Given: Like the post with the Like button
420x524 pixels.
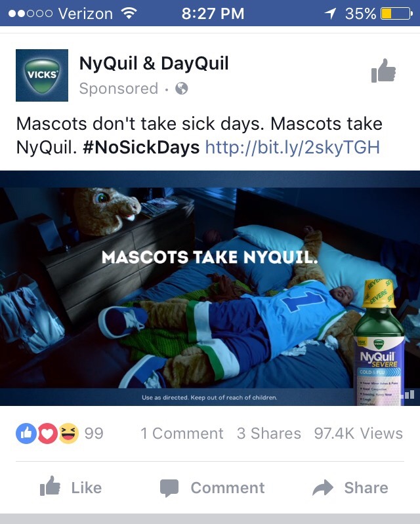Looking at the screenshot, I should (71, 487).
